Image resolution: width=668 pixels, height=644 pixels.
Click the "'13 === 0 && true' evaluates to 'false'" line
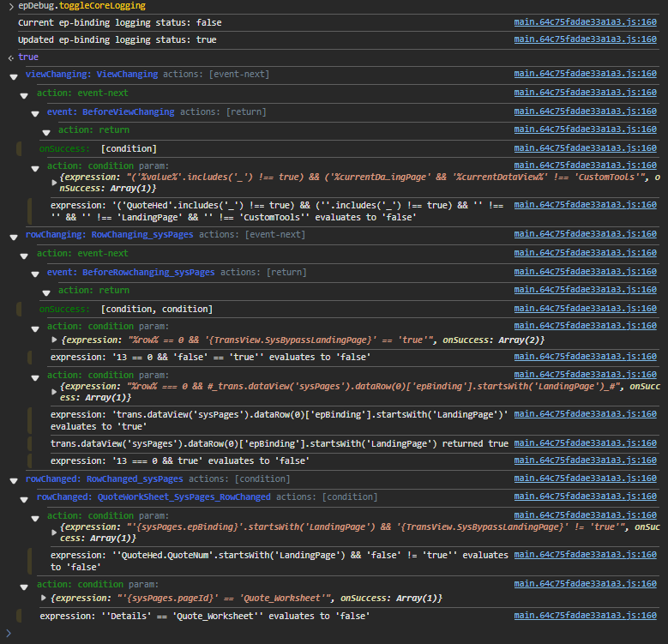[180, 460]
